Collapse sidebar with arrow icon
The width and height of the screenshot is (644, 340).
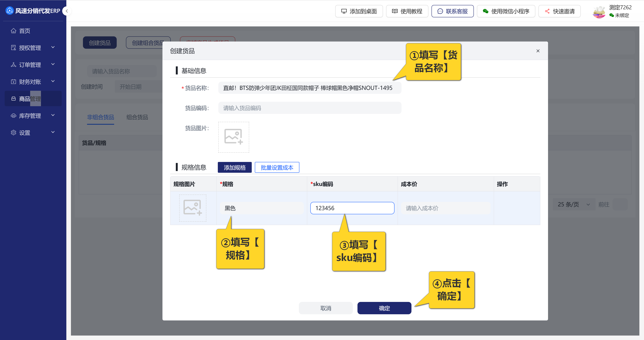pyautogui.click(x=67, y=11)
